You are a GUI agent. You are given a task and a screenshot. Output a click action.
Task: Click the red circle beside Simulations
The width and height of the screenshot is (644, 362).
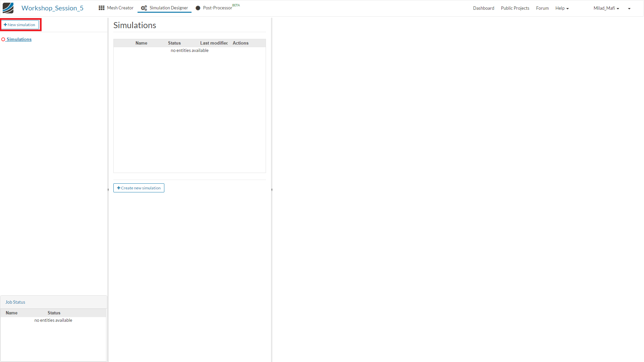click(x=3, y=40)
